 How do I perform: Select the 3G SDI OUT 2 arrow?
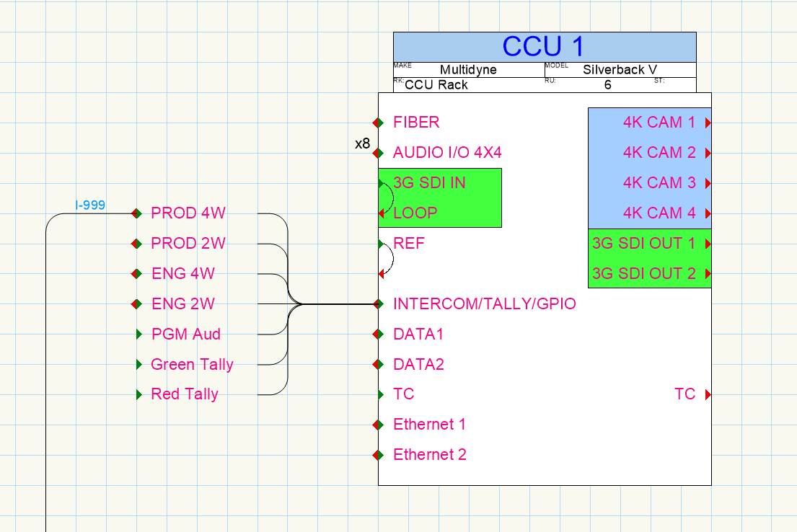coord(708,274)
